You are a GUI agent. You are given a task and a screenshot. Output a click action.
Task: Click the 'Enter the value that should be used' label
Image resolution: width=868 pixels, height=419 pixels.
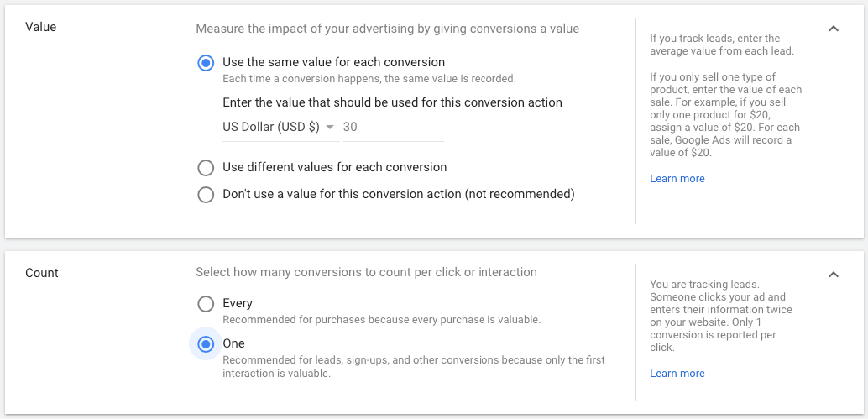click(392, 102)
